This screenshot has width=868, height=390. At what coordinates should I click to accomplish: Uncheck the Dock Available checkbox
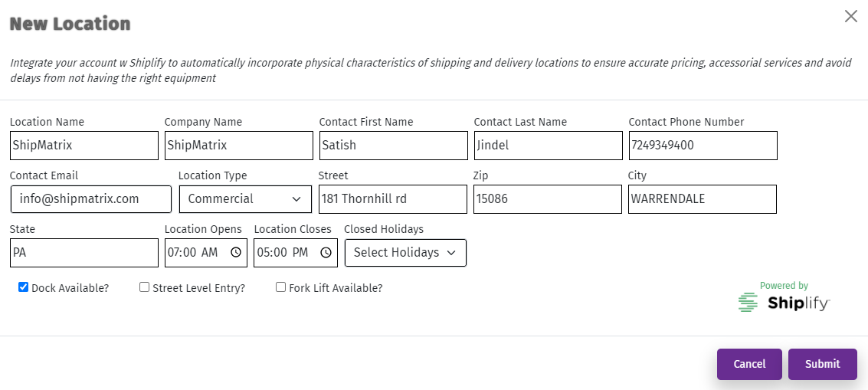(23, 287)
